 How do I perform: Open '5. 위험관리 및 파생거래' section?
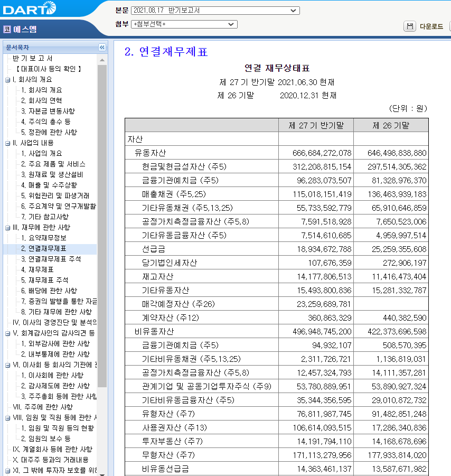pos(55,196)
